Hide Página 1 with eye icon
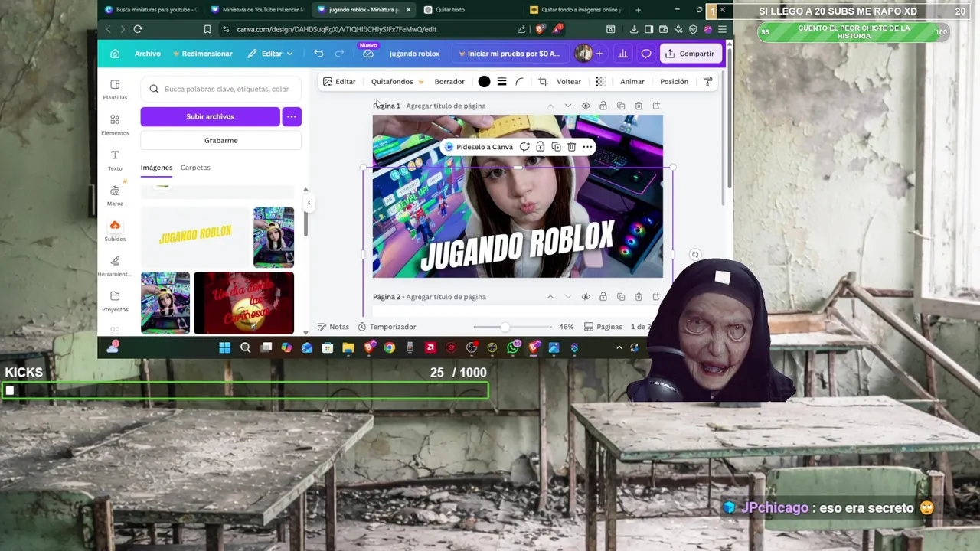 [586, 106]
